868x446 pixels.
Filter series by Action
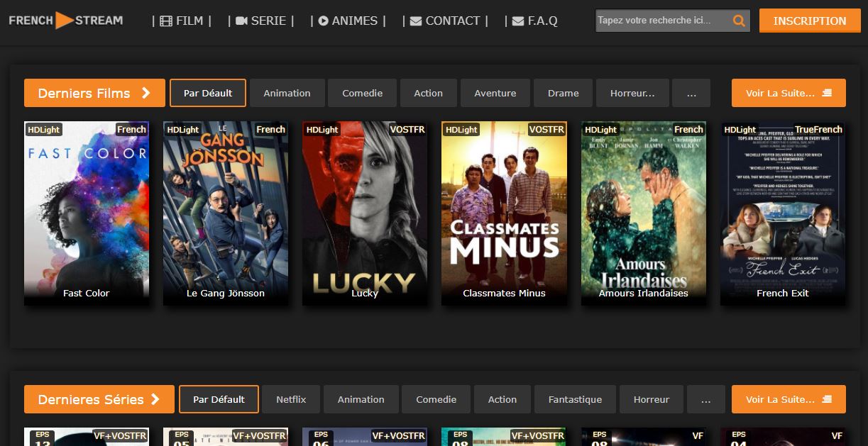coord(502,399)
